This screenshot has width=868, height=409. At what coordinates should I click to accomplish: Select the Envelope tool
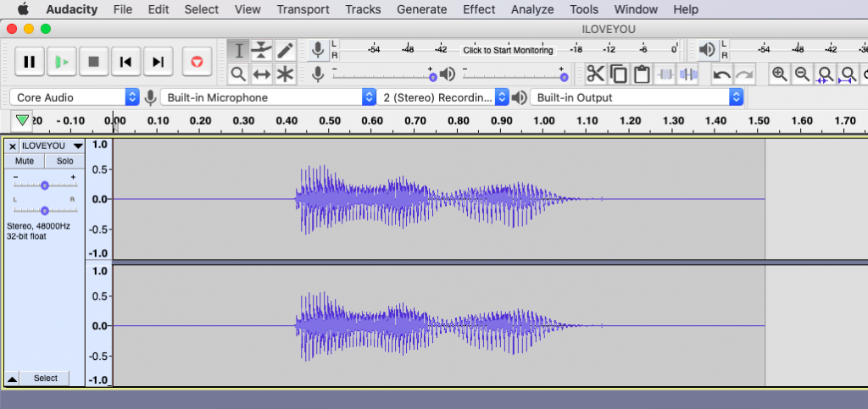[x=261, y=50]
